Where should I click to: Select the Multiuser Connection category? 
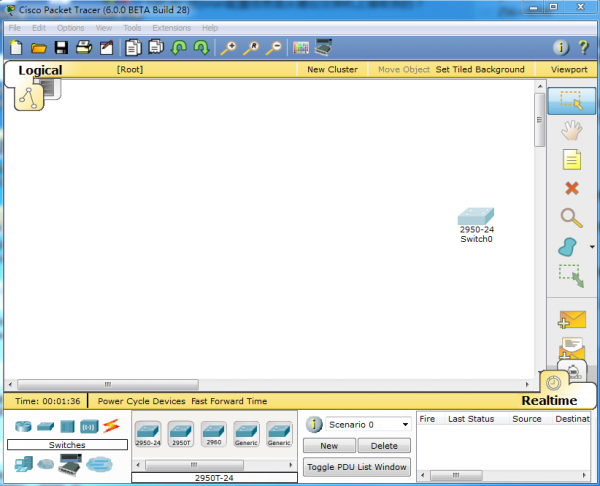[99, 465]
